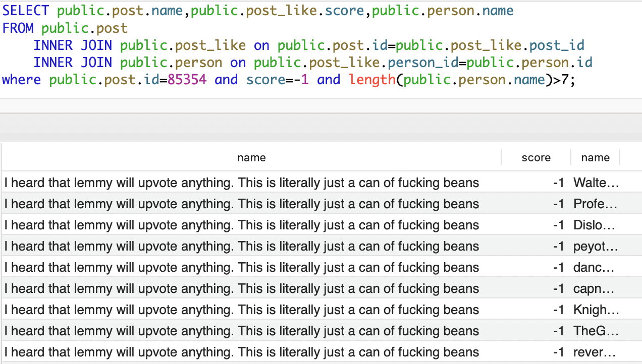Image resolution: width=642 pixels, height=364 pixels.
Task: Select the danc… name cell
Action: point(594,267)
